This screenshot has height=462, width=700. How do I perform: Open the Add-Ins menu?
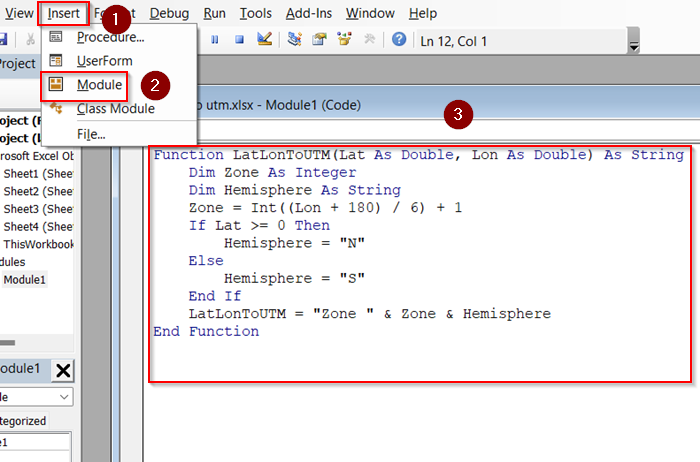[x=309, y=13]
